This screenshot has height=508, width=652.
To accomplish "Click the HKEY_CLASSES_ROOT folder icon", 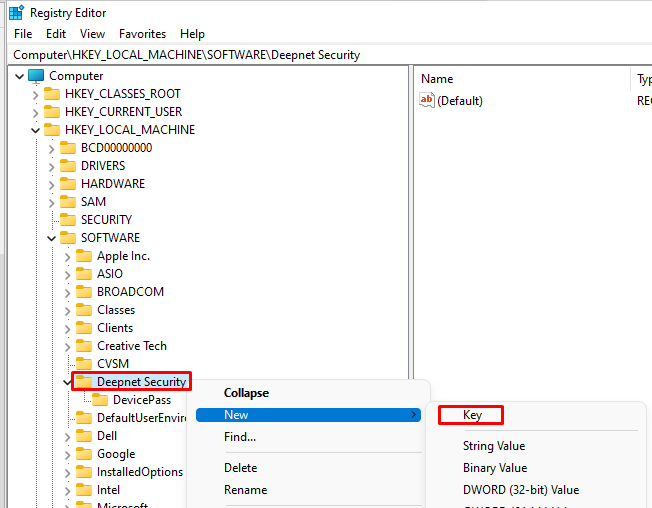I will coord(52,94).
